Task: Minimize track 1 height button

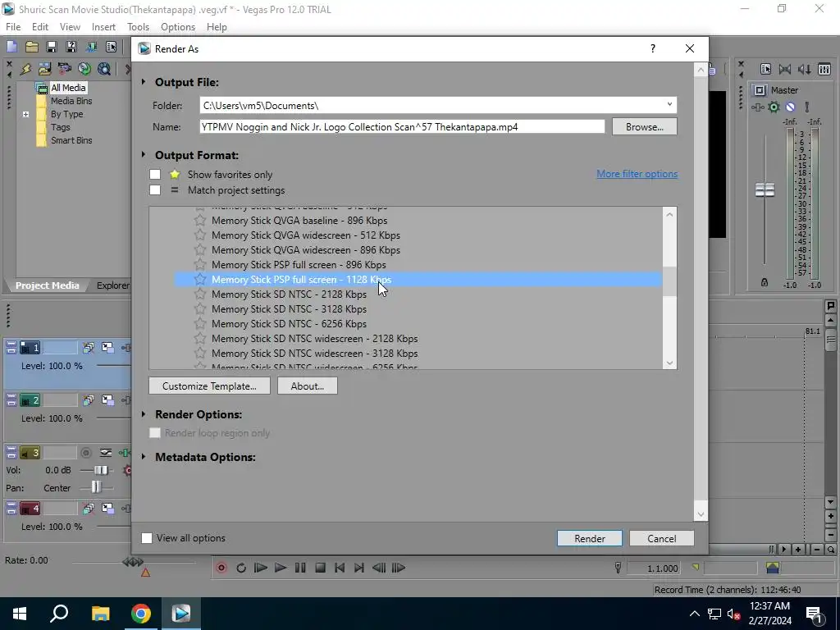Action: coord(11,345)
